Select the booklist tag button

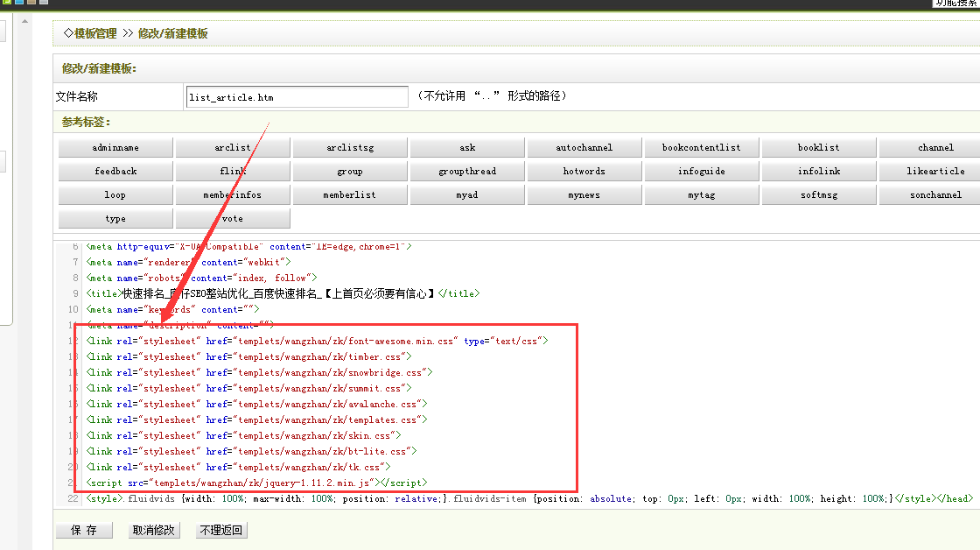click(819, 148)
